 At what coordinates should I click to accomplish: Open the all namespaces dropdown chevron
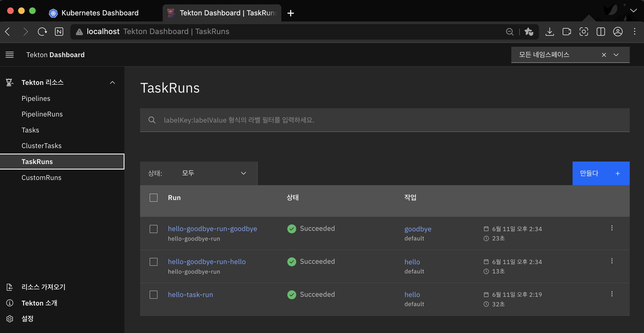coord(616,55)
